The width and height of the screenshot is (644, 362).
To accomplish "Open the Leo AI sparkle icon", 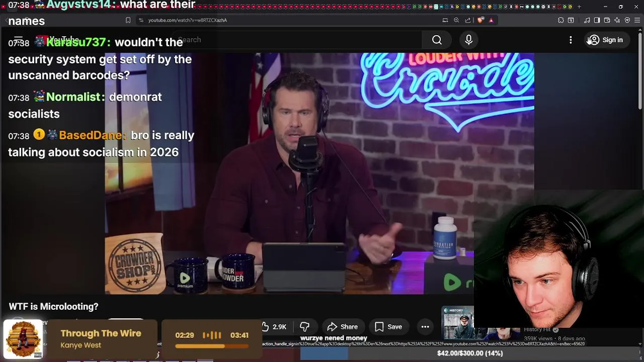I will [617, 20].
